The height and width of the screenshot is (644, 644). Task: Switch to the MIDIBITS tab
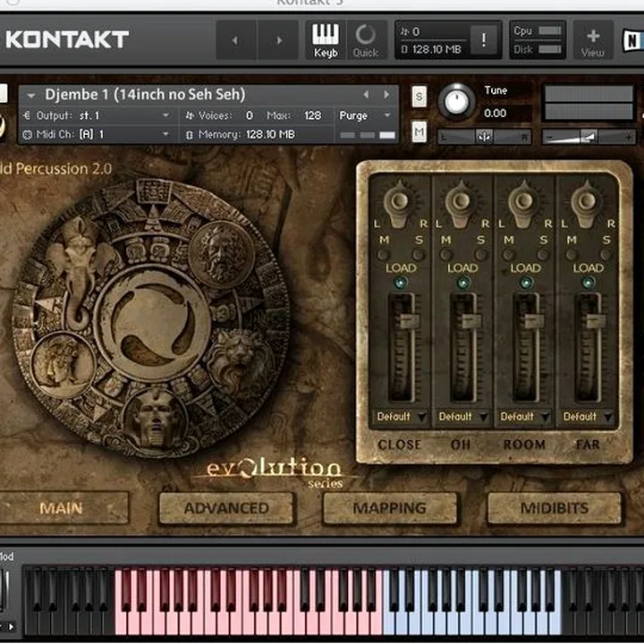555,508
